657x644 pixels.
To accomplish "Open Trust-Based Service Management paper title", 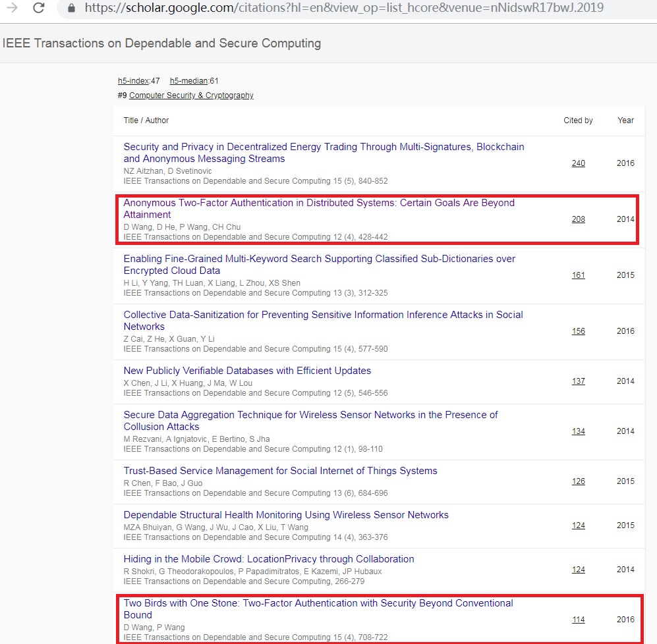I will pyautogui.click(x=280, y=471).
